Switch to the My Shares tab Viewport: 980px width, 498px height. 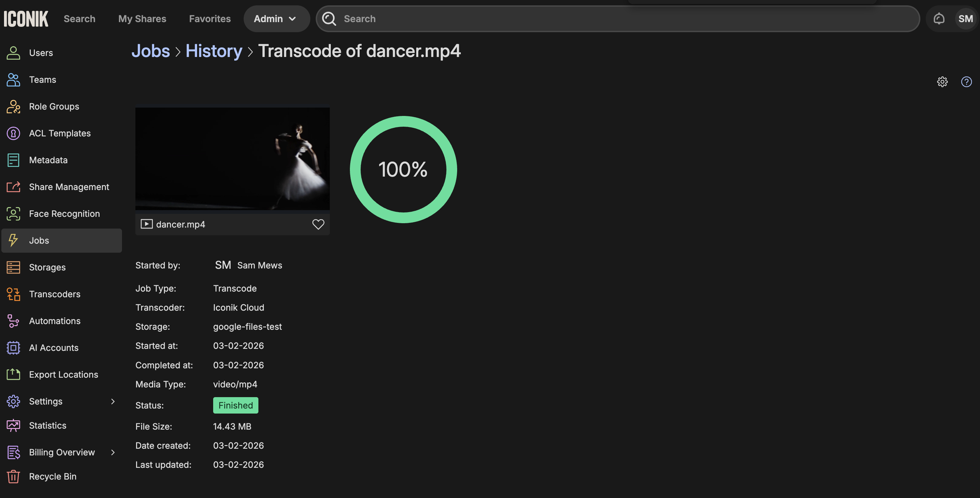142,19
